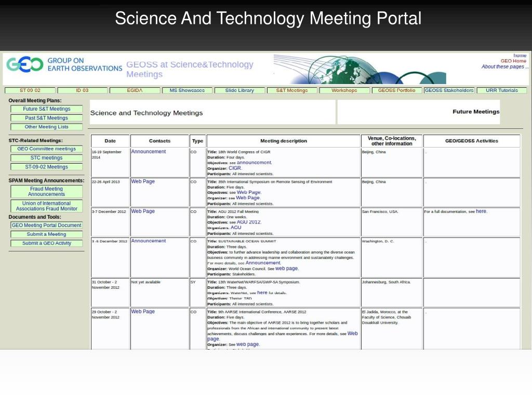Click Submit a Meeting button
Screen dimensions: 532x399
[46, 234]
